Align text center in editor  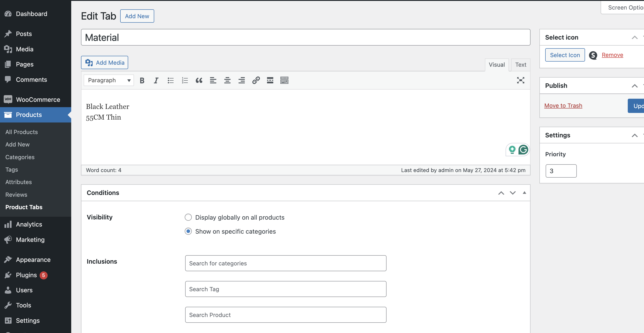tap(227, 80)
